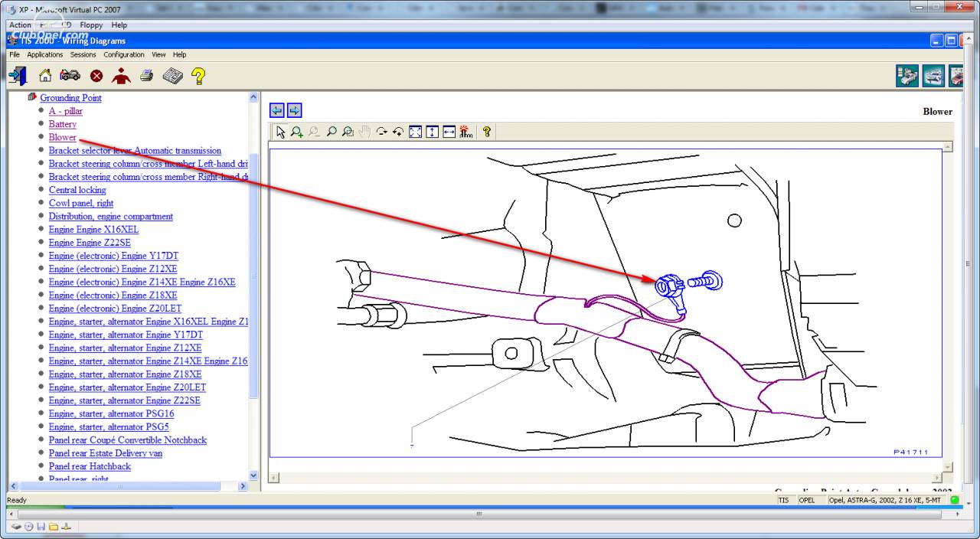
Task: Navigate back with the left arrow button
Action: [x=277, y=110]
